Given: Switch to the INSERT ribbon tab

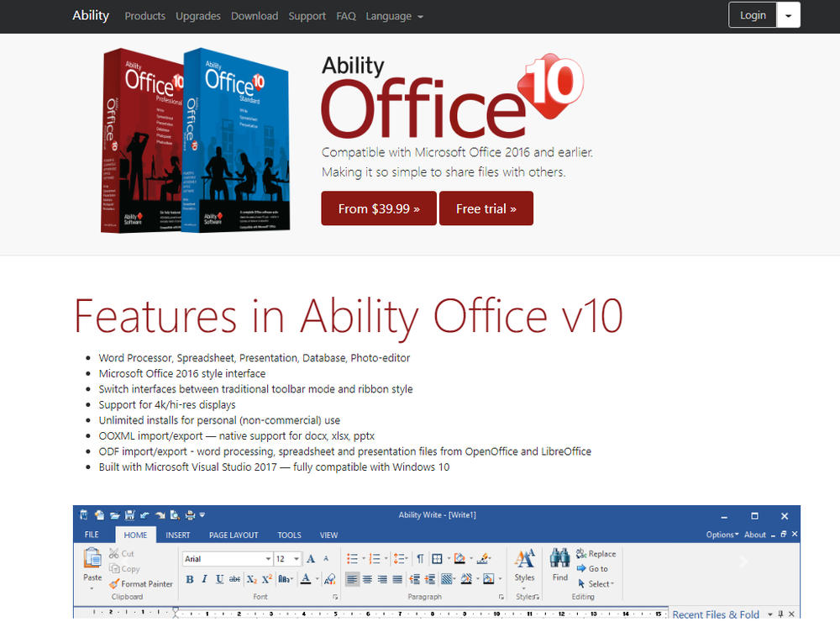Looking at the screenshot, I should click(178, 535).
